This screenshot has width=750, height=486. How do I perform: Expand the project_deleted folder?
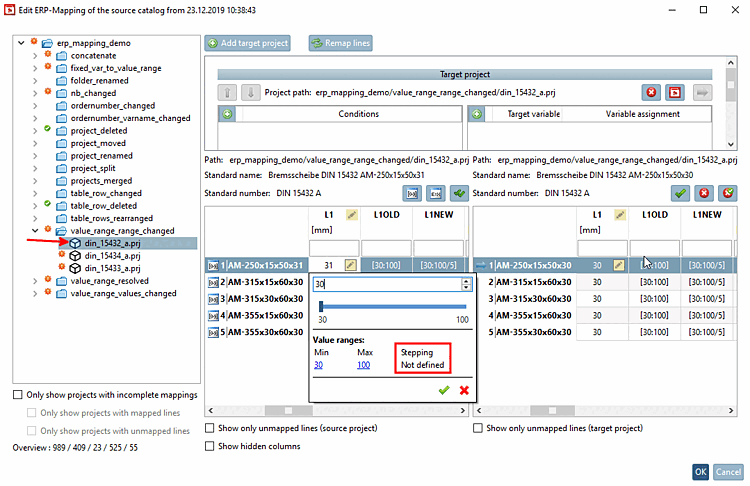35,131
